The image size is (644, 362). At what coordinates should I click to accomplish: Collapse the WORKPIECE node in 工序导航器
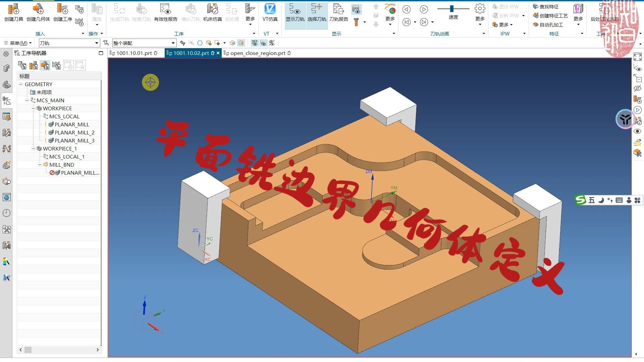point(34,108)
